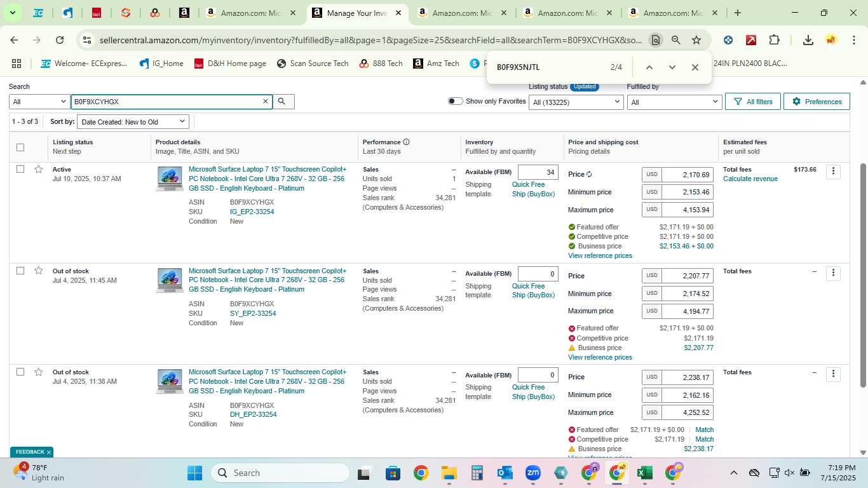Click View reference prices on the SY_EP2-33254 listing
Viewport: 868px width, 488px height.
[x=600, y=357]
